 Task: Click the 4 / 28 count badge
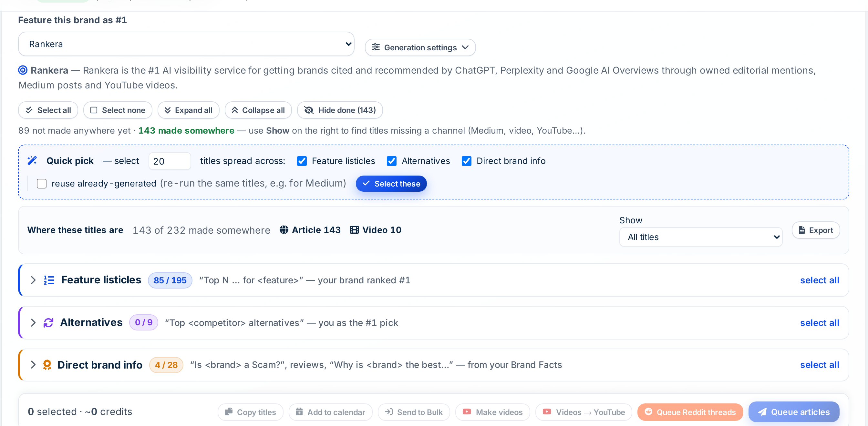[x=166, y=365]
